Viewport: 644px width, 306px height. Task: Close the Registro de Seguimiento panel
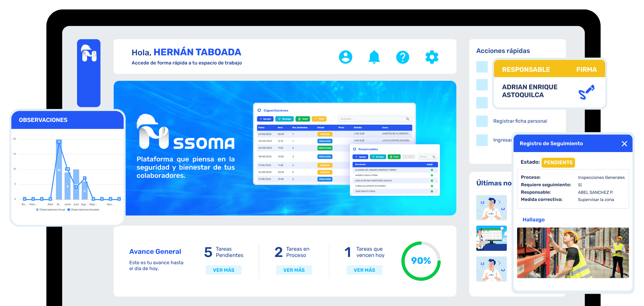(624, 144)
